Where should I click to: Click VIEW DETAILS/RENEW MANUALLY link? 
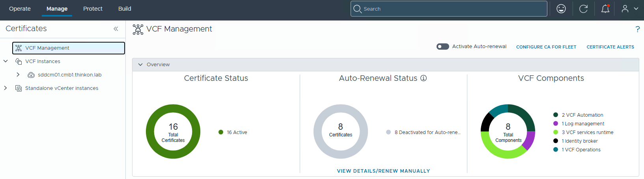point(383,171)
